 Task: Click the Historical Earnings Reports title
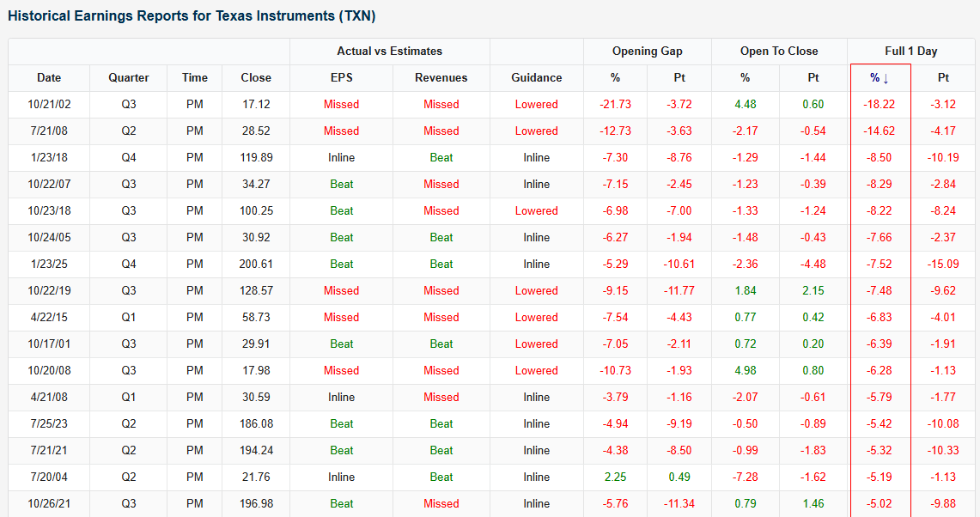(192, 15)
